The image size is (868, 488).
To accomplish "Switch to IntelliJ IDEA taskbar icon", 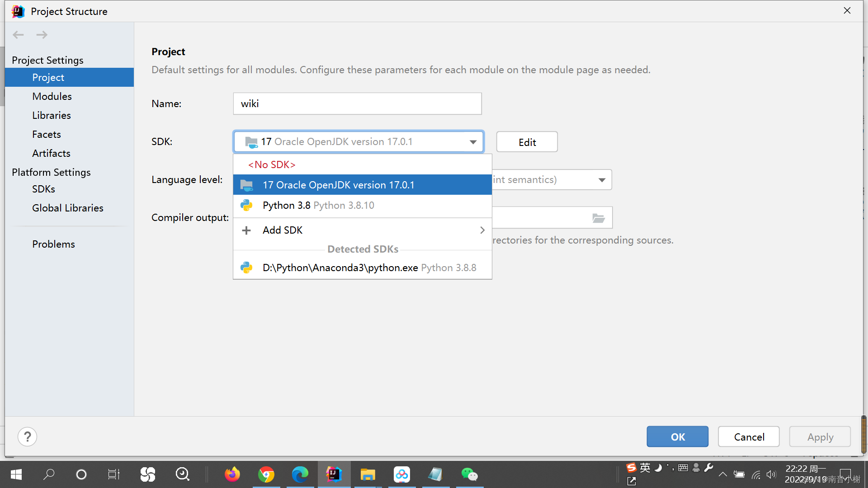I will [334, 474].
